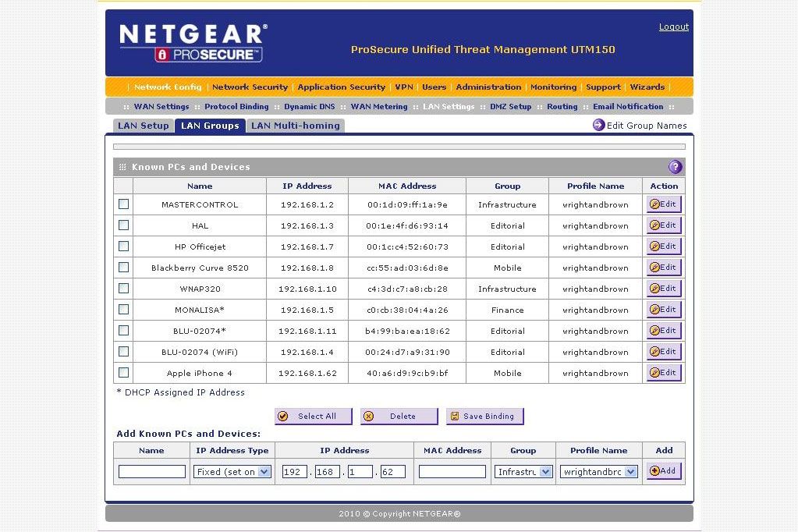
Task: Go to Routing submenu
Action: point(562,106)
